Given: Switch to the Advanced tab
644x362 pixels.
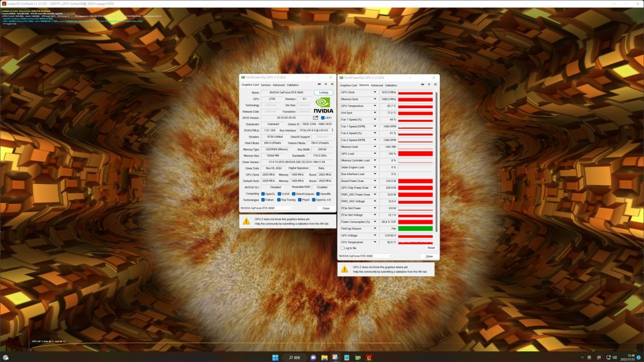Looking at the screenshot, I should 279,85.
